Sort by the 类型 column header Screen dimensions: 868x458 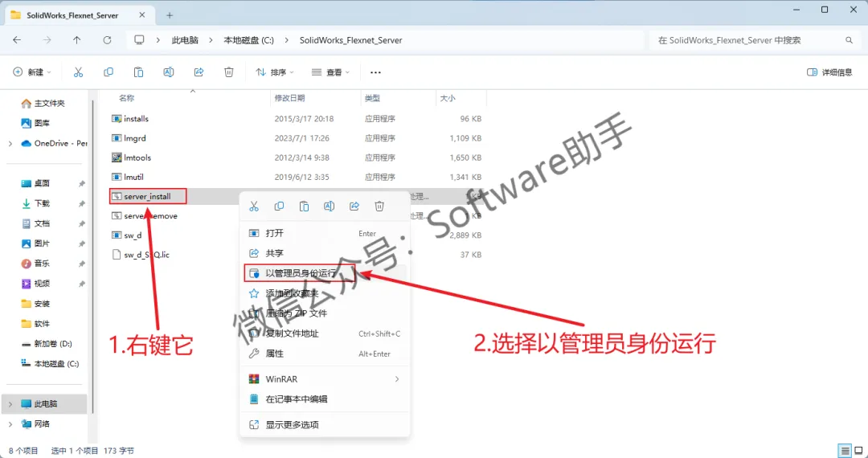point(372,98)
